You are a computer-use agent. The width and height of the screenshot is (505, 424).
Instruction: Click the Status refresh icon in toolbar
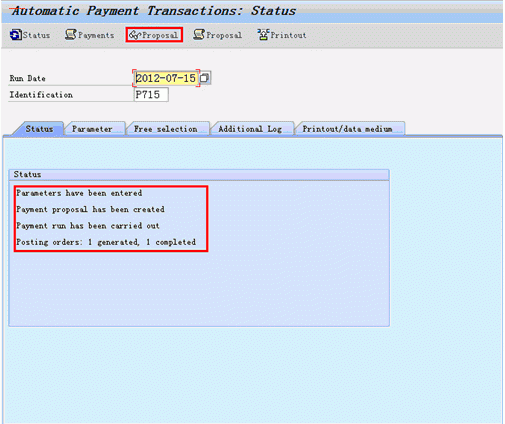click(x=15, y=35)
